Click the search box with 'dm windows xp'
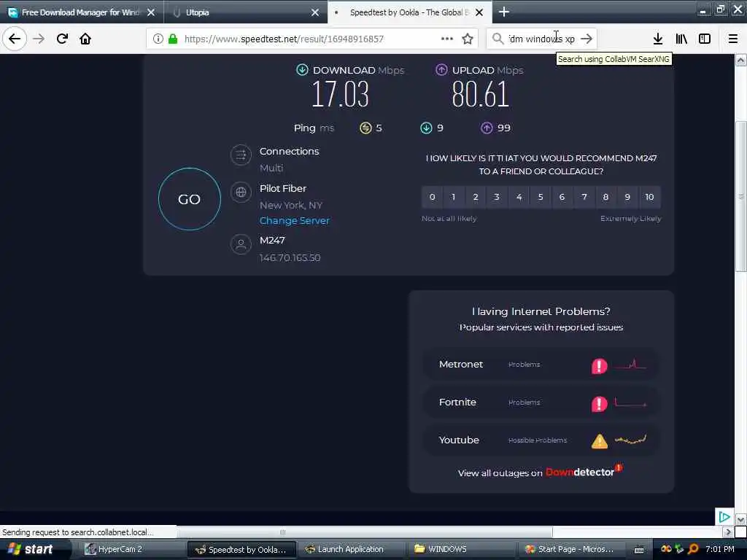The image size is (747, 560). (541, 39)
